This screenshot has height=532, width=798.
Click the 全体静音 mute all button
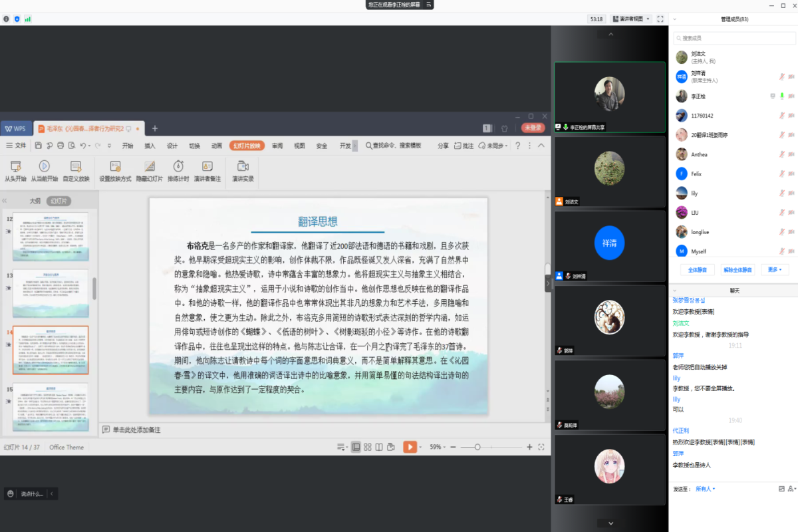pyautogui.click(x=697, y=269)
